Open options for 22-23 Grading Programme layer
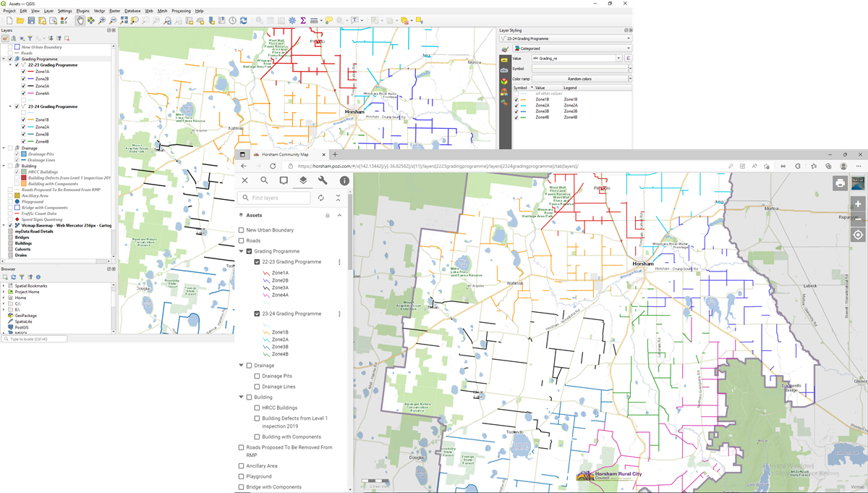This screenshot has width=868, height=493. tap(339, 262)
